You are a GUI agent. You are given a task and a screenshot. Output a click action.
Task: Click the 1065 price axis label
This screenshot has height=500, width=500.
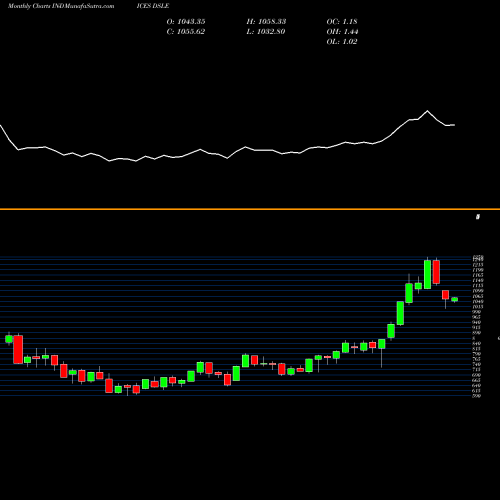click(477, 296)
